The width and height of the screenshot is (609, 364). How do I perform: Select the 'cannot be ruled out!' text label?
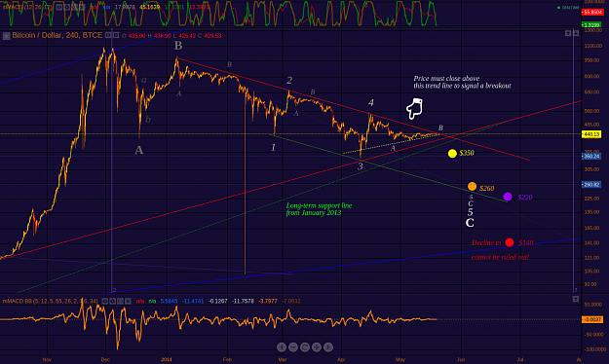click(x=500, y=257)
